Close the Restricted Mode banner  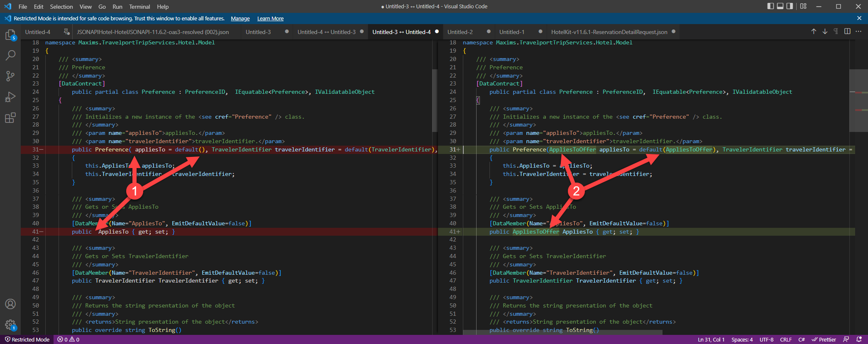click(x=859, y=18)
